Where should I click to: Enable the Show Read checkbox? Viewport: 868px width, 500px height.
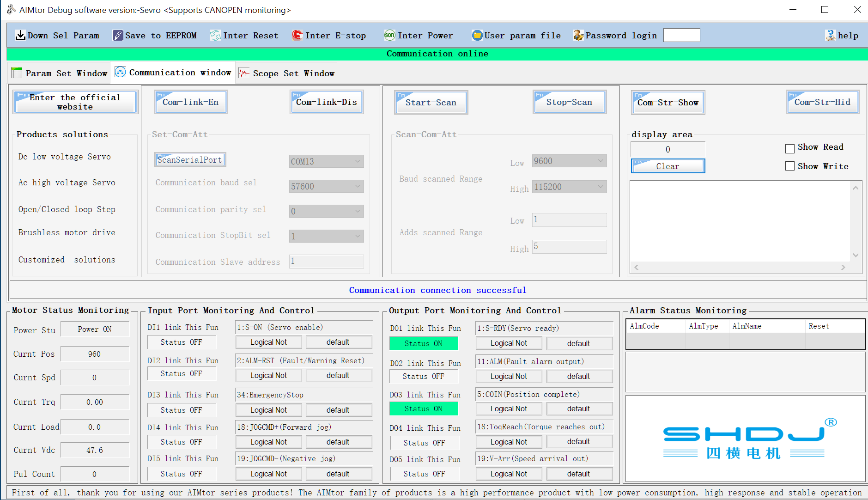pyautogui.click(x=790, y=148)
